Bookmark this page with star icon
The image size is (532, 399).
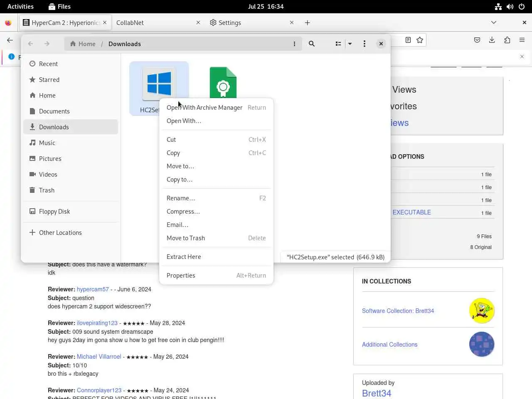point(420,40)
